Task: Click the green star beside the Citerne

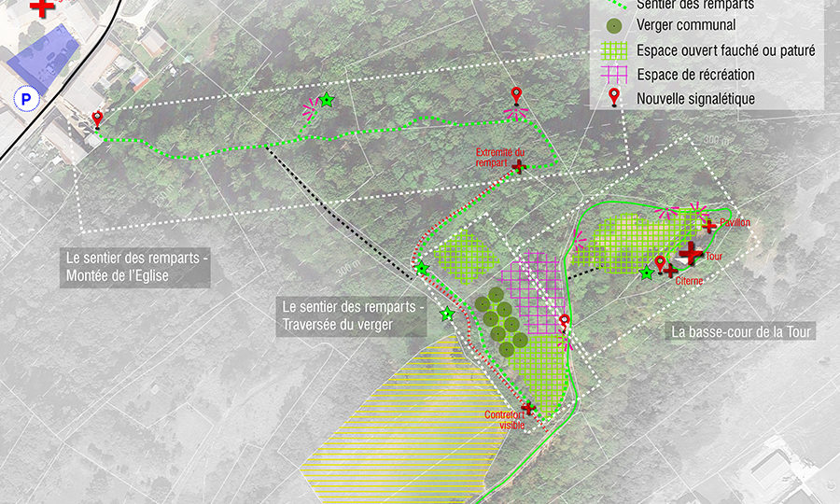Action: point(646,273)
